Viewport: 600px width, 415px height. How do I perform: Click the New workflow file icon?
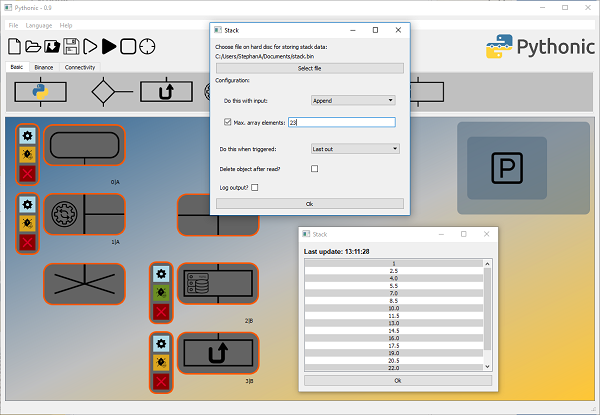pyautogui.click(x=14, y=46)
